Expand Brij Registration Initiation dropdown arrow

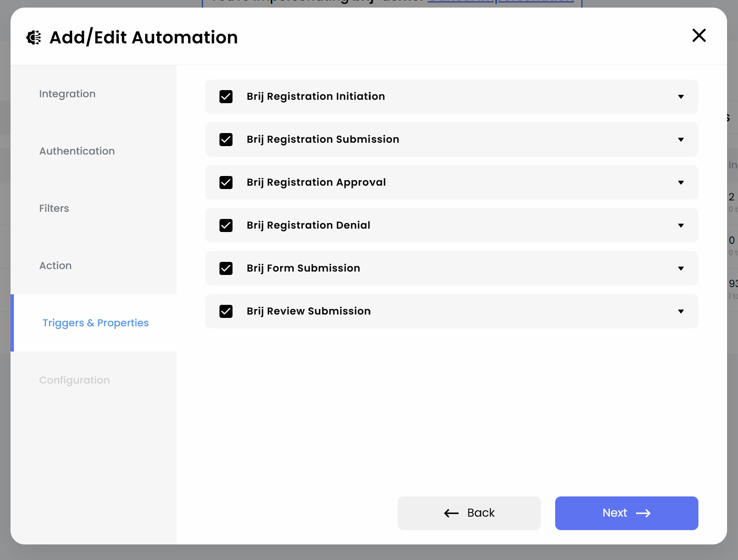coord(681,97)
